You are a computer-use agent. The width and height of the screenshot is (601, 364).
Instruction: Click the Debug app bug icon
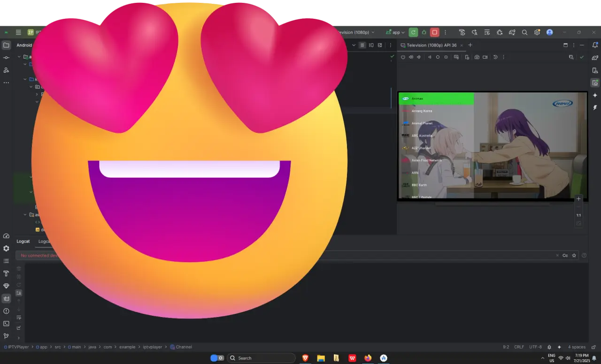coord(424,32)
